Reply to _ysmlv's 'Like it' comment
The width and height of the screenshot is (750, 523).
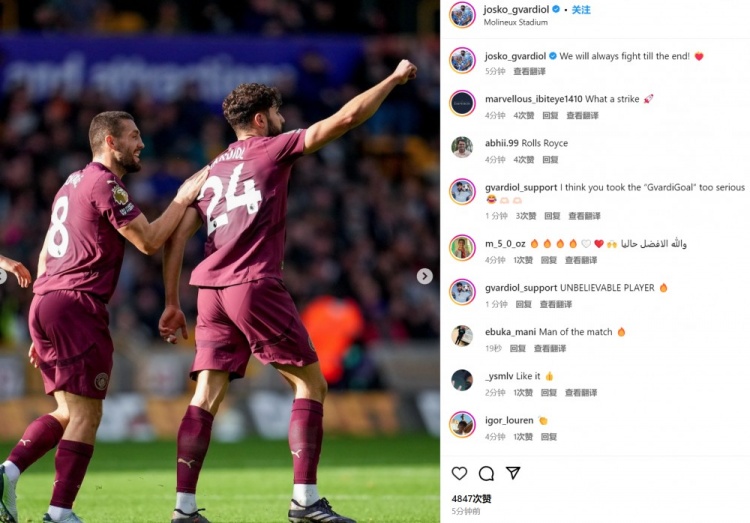[x=549, y=392]
